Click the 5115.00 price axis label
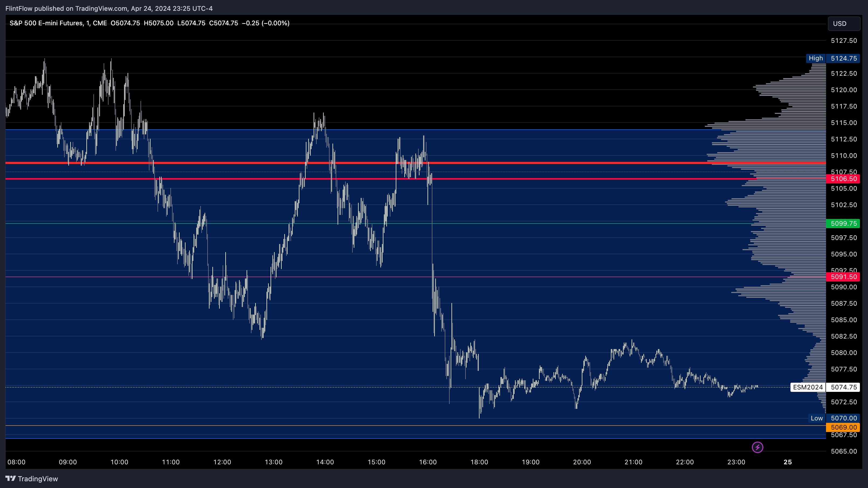This screenshot has height=488, width=868. pyautogui.click(x=844, y=123)
